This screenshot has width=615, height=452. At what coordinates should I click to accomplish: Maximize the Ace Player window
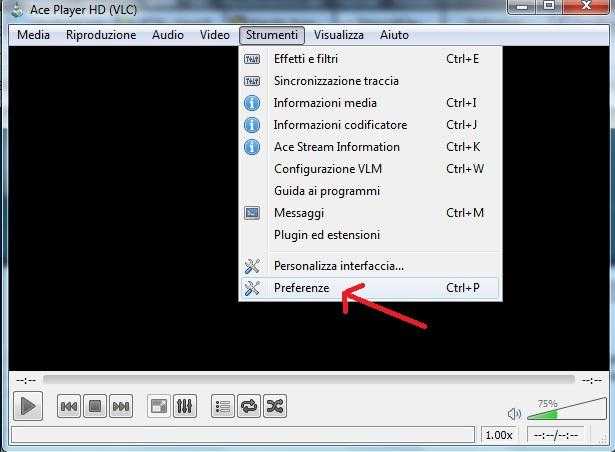point(549,6)
